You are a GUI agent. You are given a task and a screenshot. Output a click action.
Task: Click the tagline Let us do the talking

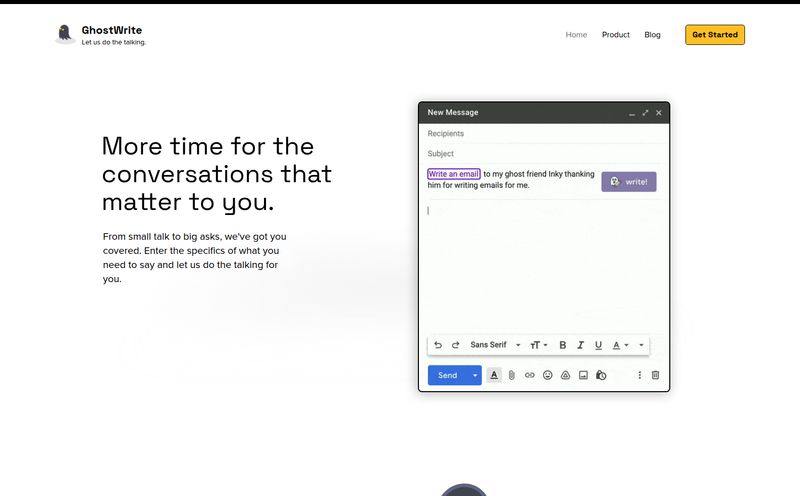(x=114, y=42)
